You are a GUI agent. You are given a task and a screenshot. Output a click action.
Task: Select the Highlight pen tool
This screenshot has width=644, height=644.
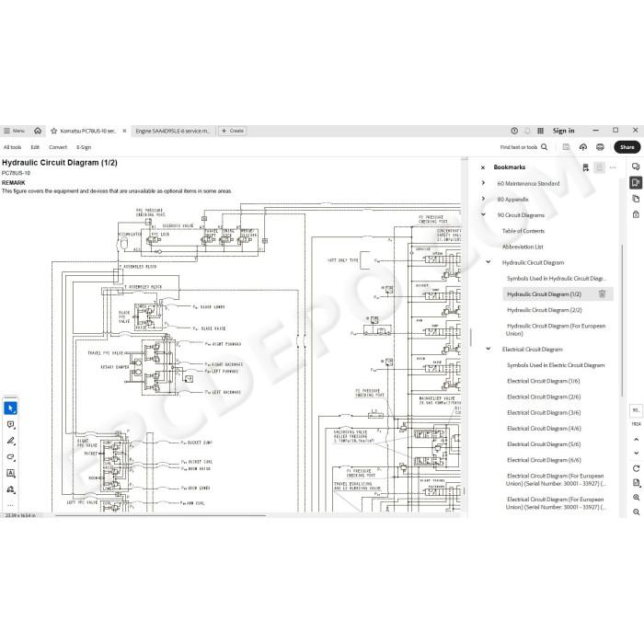pyautogui.click(x=11, y=441)
